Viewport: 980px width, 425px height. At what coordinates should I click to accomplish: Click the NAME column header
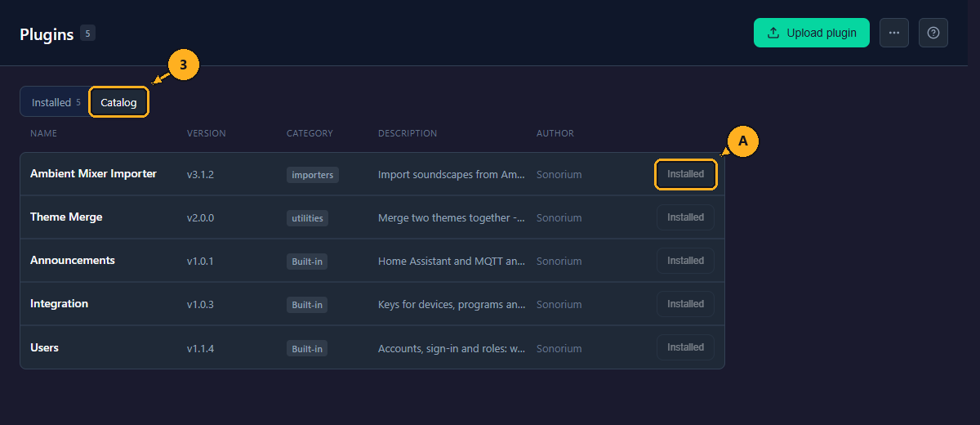point(44,133)
